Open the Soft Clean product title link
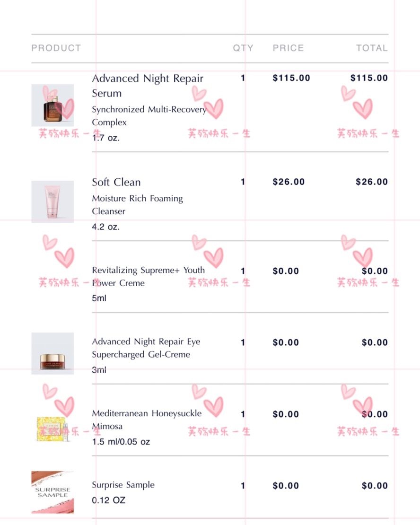The height and width of the screenshot is (525, 420). (116, 182)
